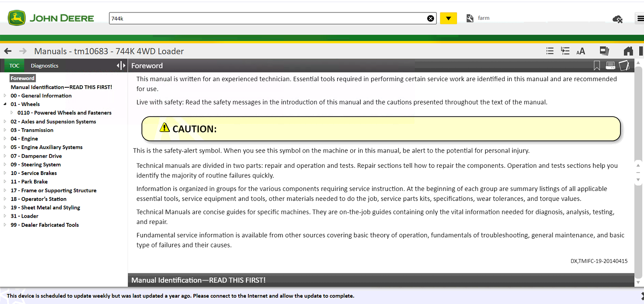Collapse the TOC sidebar with left arrow
This screenshot has width=644, height=304.
click(x=119, y=65)
